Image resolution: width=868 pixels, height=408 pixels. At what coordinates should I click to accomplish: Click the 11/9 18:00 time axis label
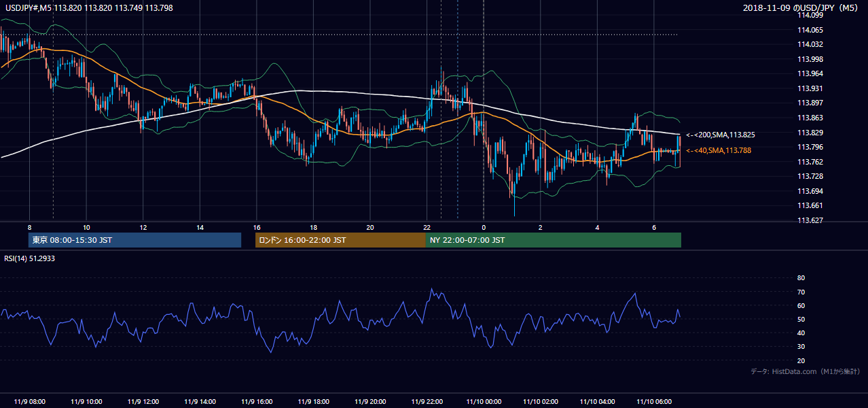313,402
